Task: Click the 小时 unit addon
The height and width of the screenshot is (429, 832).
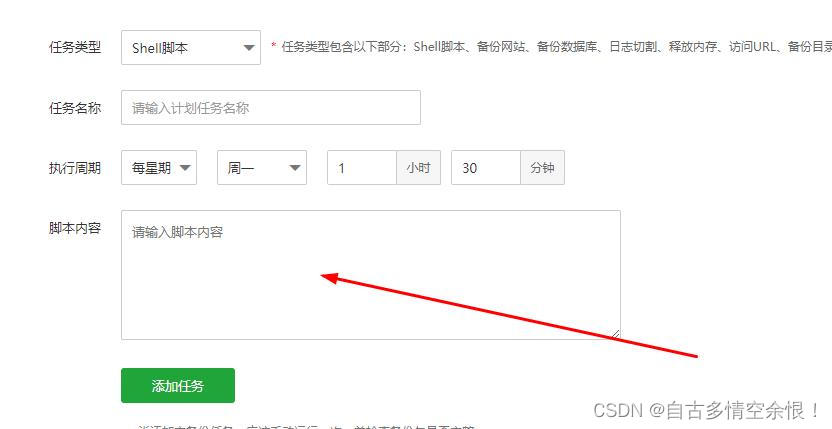Action: (419, 168)
